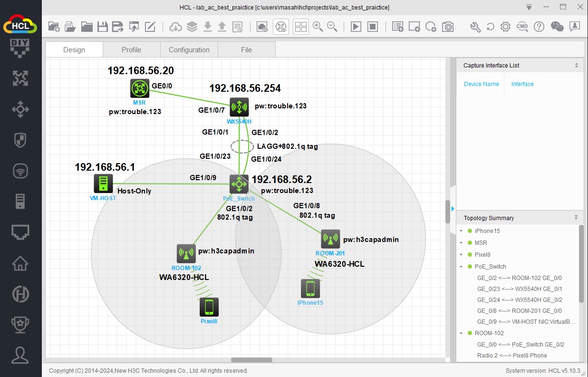Toggle the four-square grid view button
The width and height of the screenshot is (588, 377).
(301, 27)
